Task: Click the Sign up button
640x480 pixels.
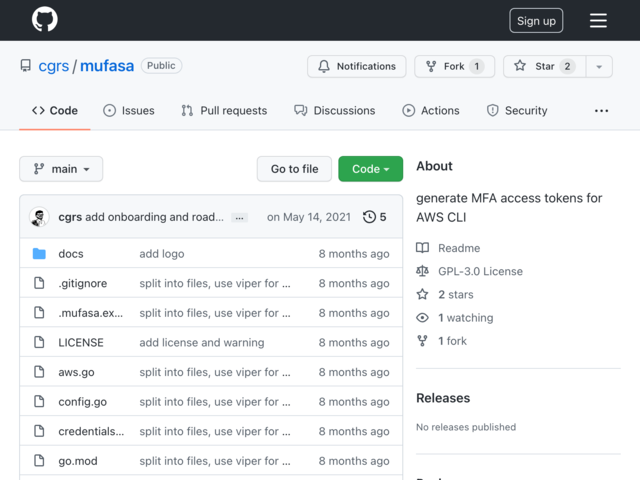Action: 536,21
